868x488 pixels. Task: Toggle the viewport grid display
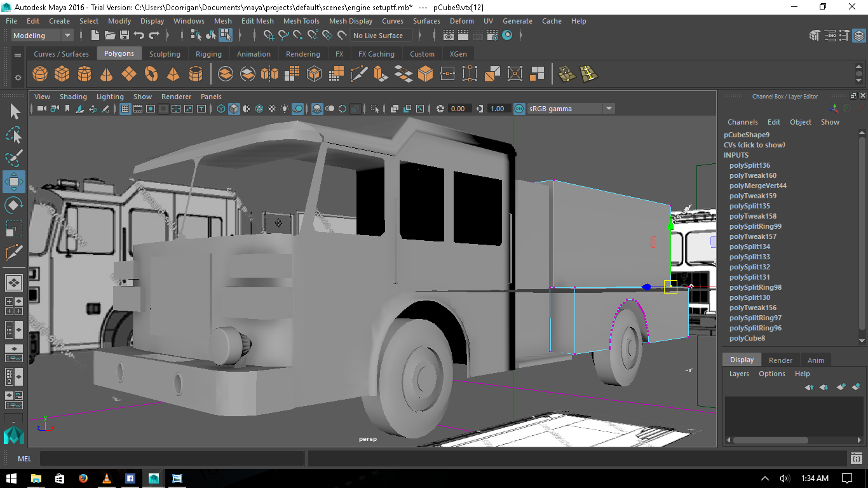point(125,109)
